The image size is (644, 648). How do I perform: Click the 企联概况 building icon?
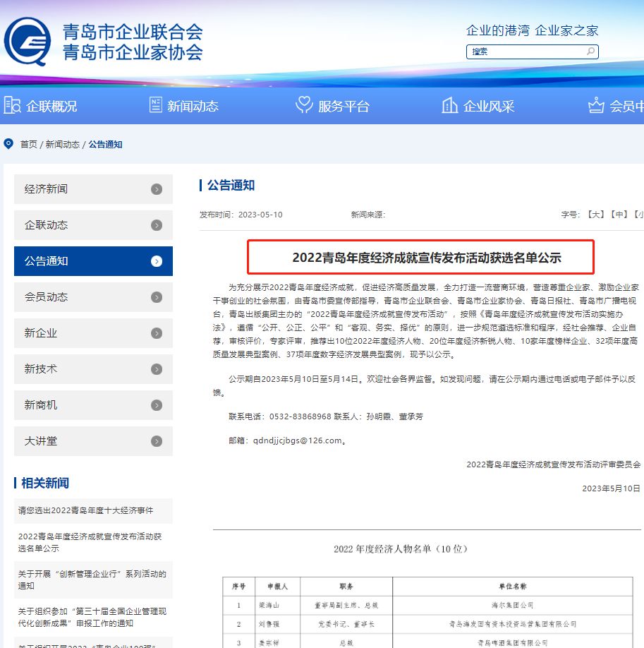(x=12, y=105)
